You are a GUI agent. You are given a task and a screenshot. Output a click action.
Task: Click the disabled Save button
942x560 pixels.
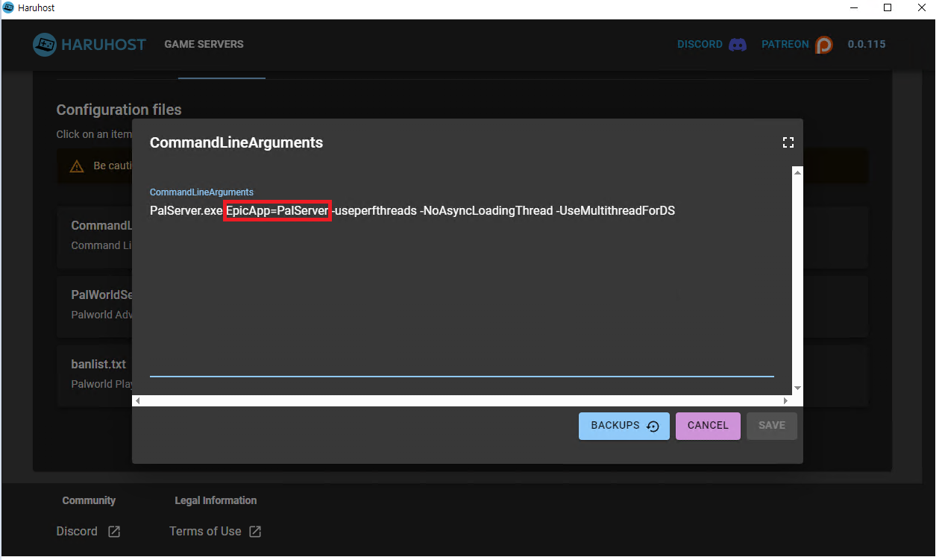coord(772,426)
